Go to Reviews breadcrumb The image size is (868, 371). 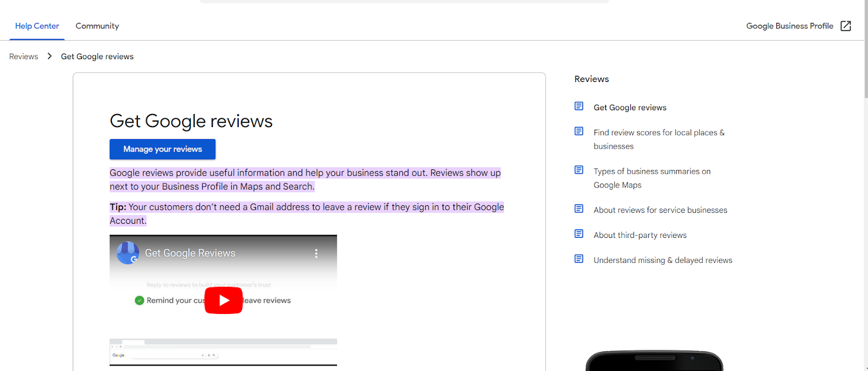(x=24, y=56)
